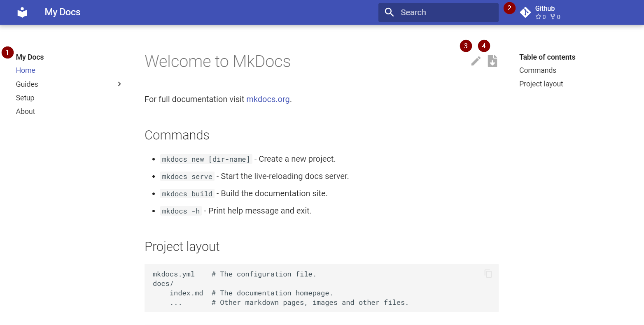Open the Github repository link text

click(x=545, y=8)
